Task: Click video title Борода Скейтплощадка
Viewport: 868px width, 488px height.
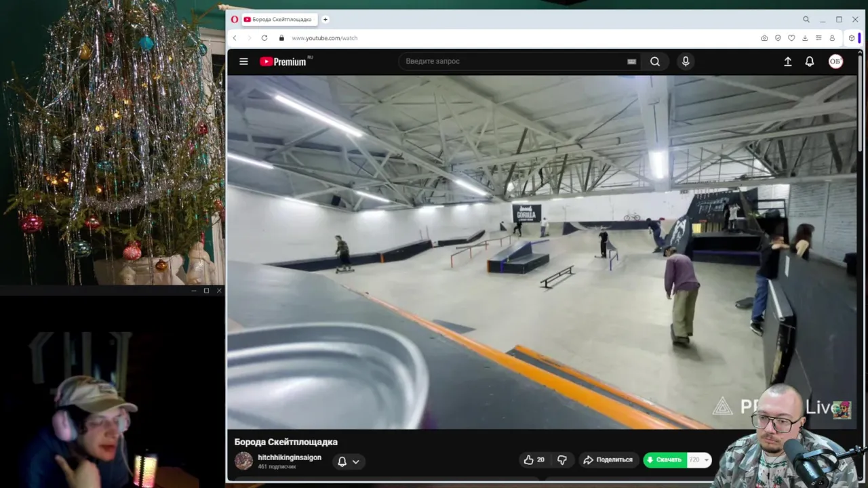Action: coord(286,442)
